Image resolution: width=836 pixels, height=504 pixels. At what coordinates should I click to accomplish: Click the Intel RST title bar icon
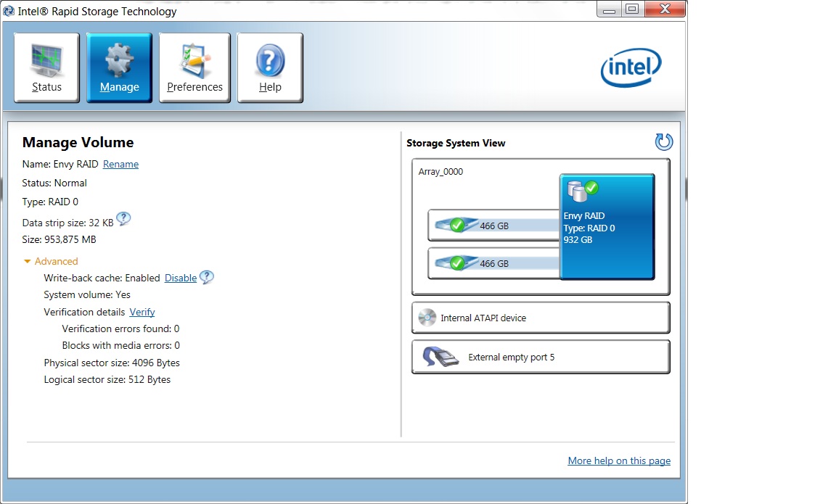tap(9, 11)
